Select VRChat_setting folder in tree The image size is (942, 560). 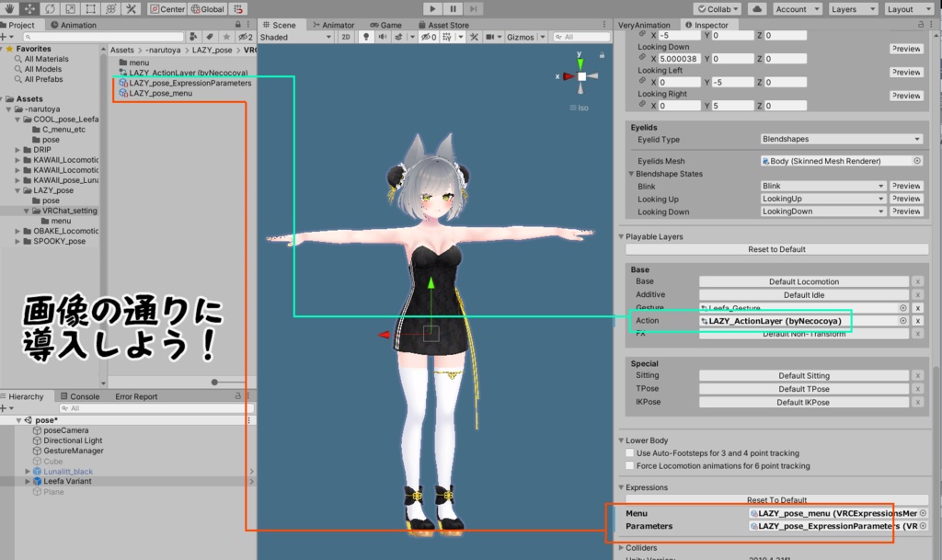tap(69, 211)
